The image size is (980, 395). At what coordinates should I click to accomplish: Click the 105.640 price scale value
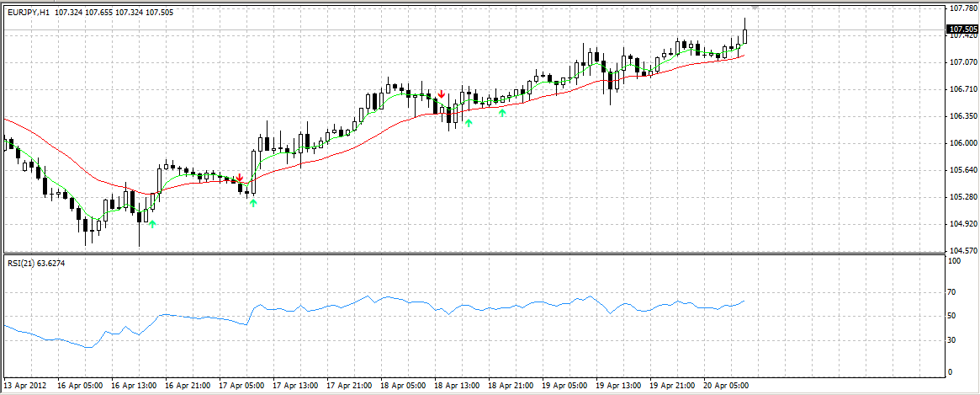point(962,170)
